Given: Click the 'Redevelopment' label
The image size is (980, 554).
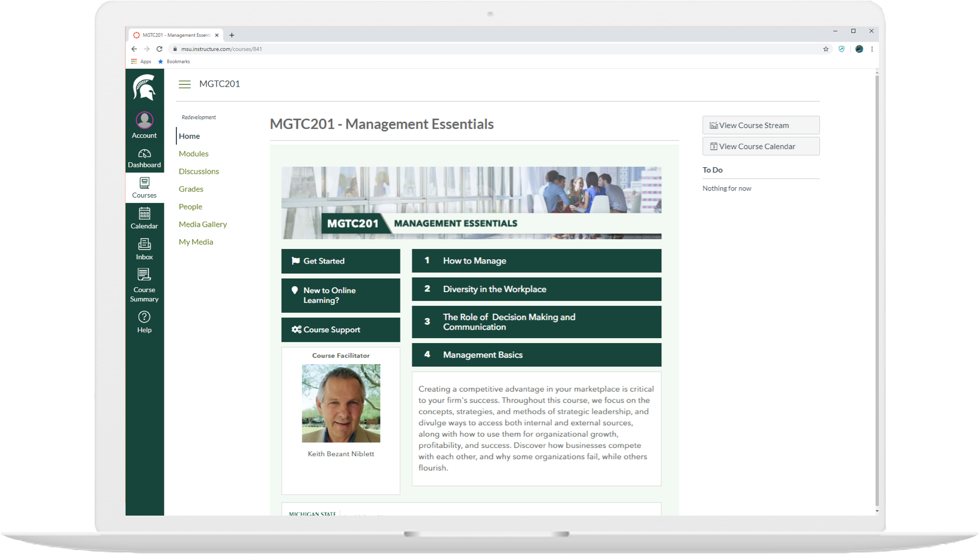Looking at the screenshot, I should 199,117.
